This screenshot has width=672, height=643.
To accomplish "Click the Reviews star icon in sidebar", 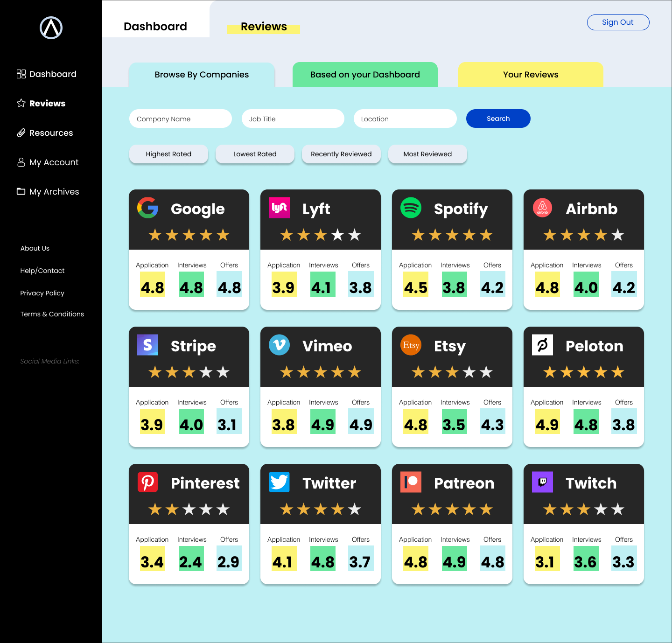I will [x=21, y=103].
